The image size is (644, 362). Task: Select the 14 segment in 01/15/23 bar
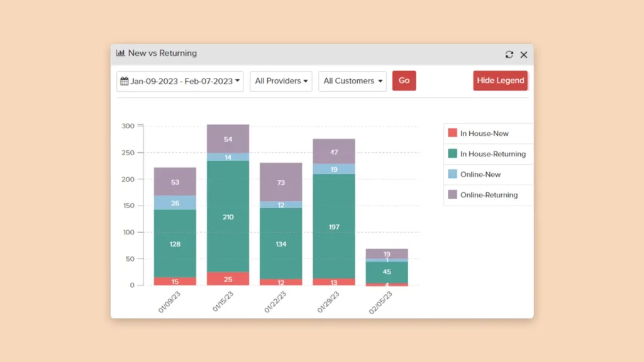click(x=228, y=157)
